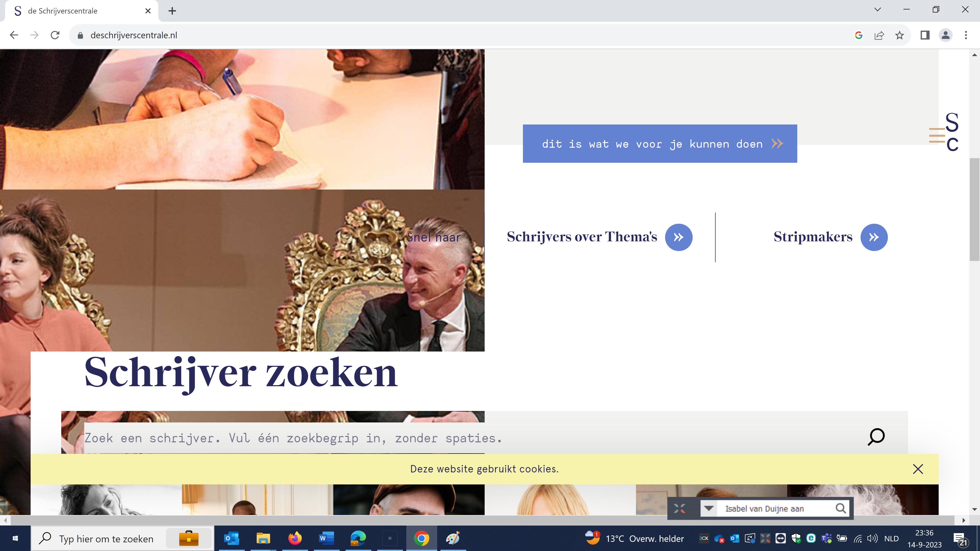Viewport: 980px width, 551px height.
Task: View site information via the padlock icon
Action: 80,35
